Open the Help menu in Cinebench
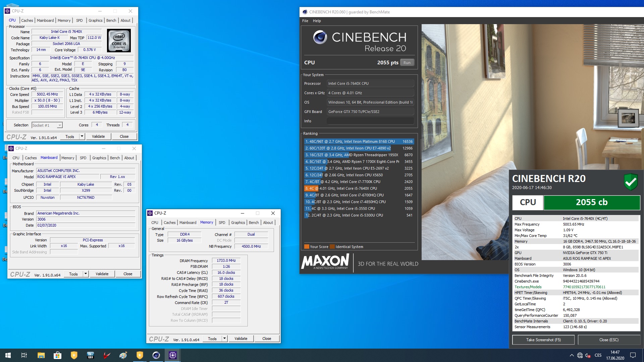The height and width of the screenshot is (362, 644). [x=317, y=21]
